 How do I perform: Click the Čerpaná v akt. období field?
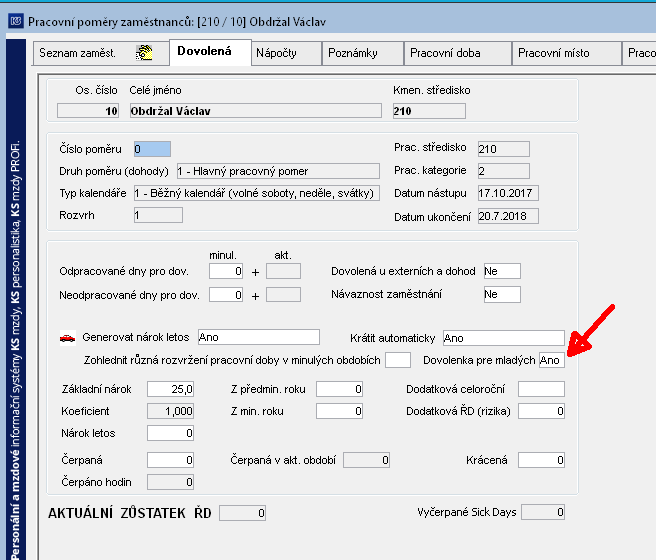coord(366,460)
